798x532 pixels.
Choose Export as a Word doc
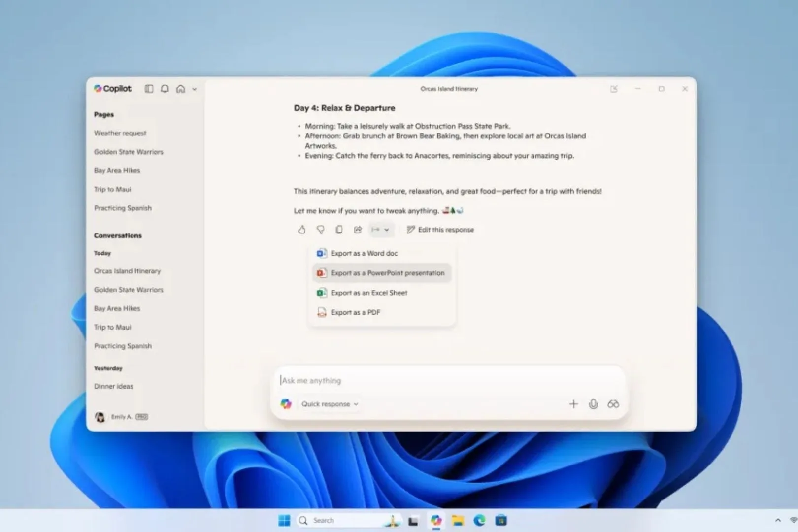point(364,253)
